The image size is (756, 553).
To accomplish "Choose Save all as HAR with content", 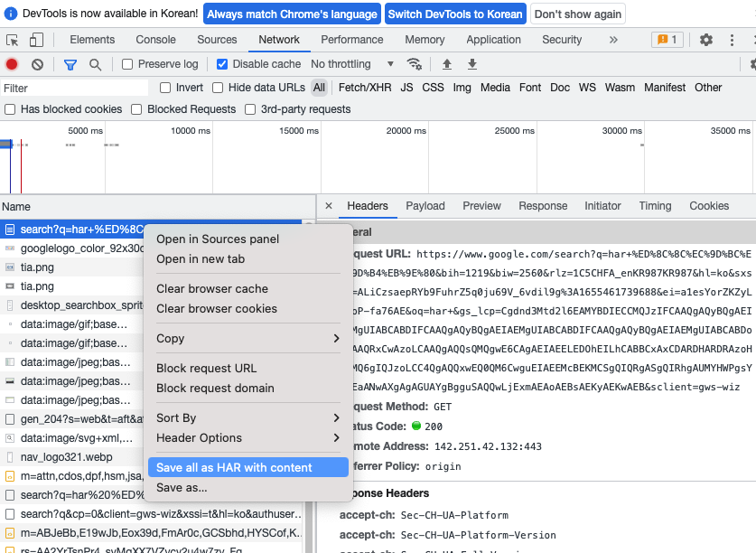I will click(x=247, y=467).
